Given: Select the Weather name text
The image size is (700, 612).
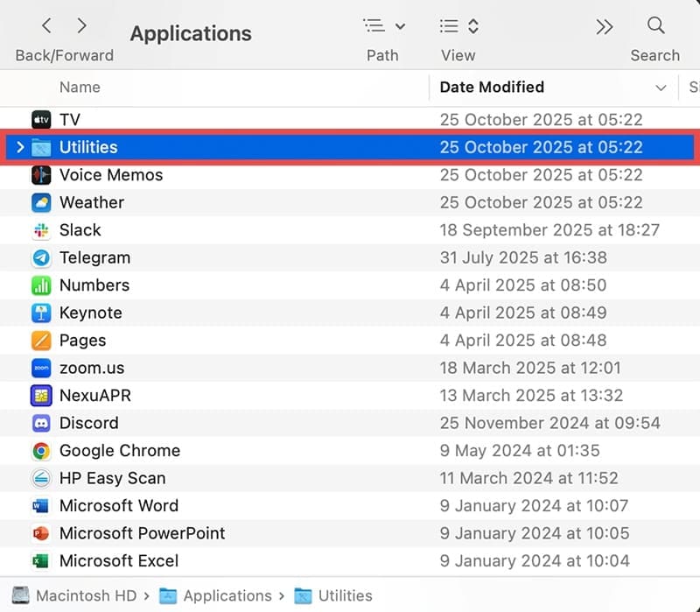Looking at the screenshot, I should click(x=92, y=203).
